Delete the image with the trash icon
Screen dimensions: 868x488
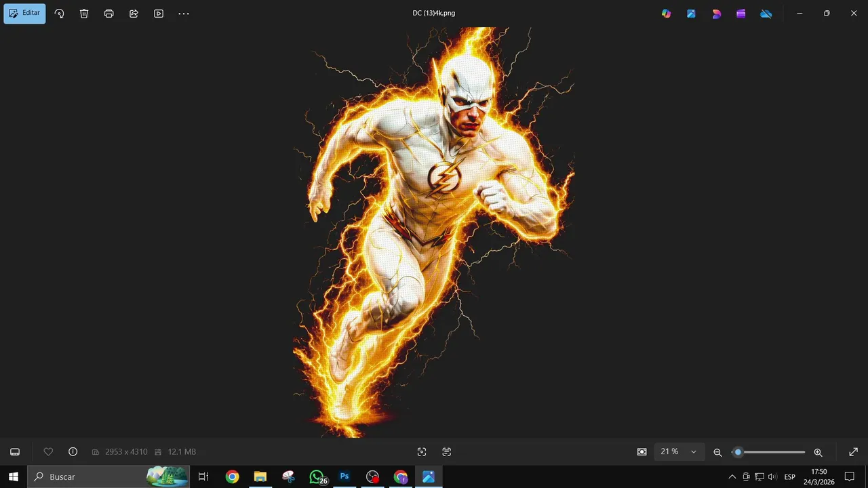click(x=84, y=14)
